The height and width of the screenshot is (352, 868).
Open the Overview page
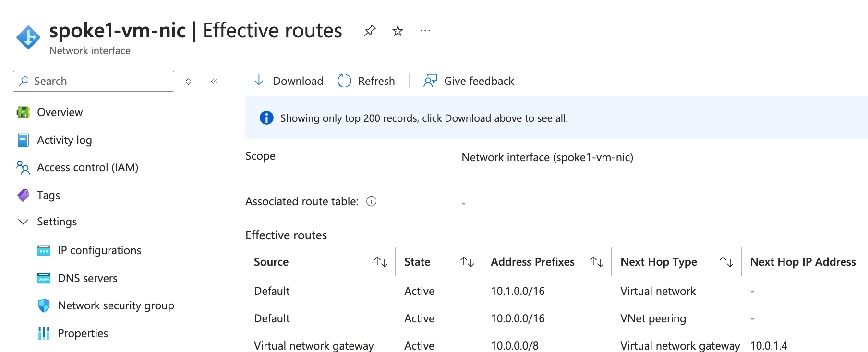click(x=60, y=112)
